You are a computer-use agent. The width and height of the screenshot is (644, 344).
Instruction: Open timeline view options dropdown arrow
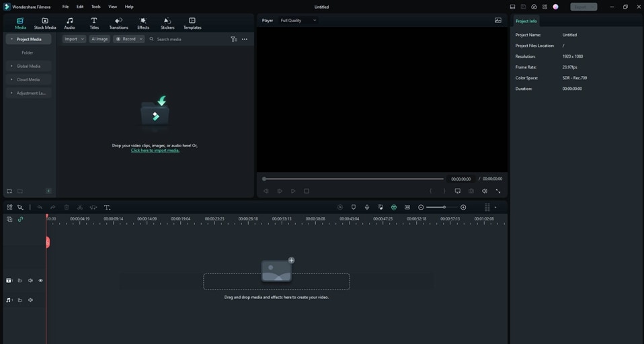pos(495,208)
